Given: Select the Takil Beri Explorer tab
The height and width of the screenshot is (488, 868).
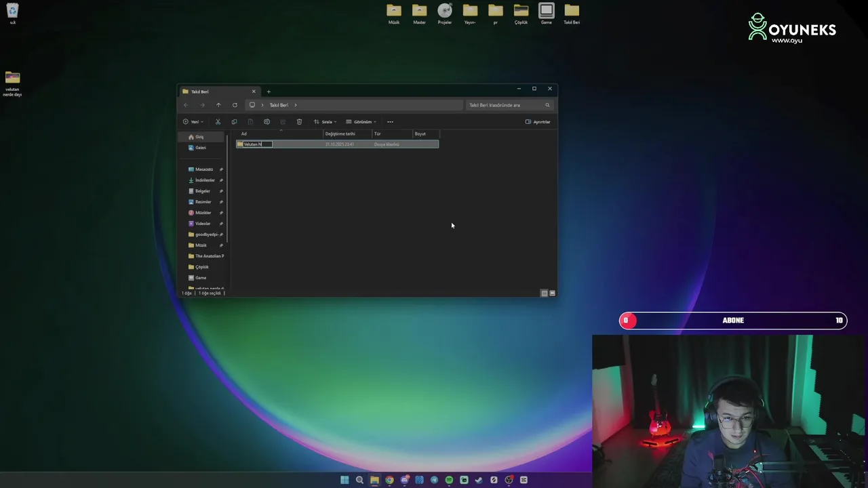Looking at the screenshot, I should [x=219, y=91].
